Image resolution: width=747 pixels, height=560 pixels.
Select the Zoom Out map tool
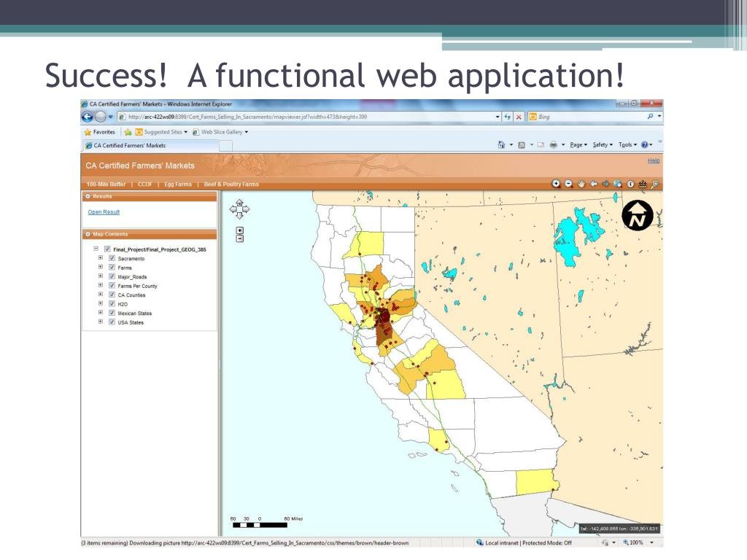click(x=568, y=183)
